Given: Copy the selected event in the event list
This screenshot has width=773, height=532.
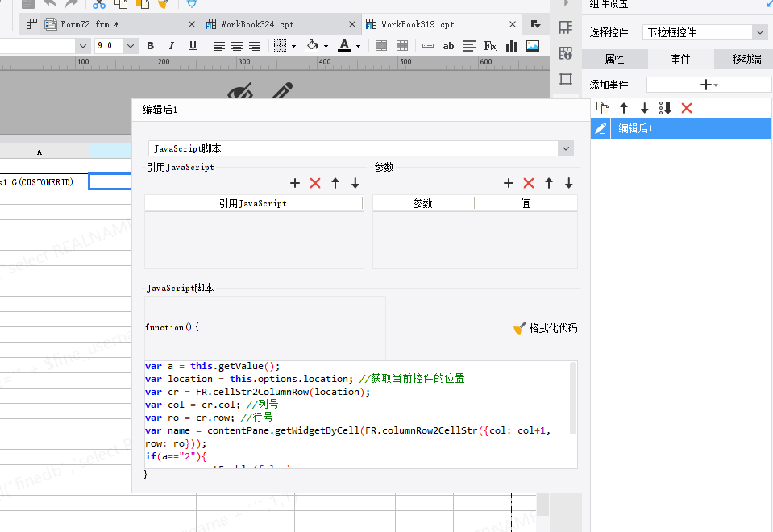Looking at the screenshot, I should [x=603, y=108].
